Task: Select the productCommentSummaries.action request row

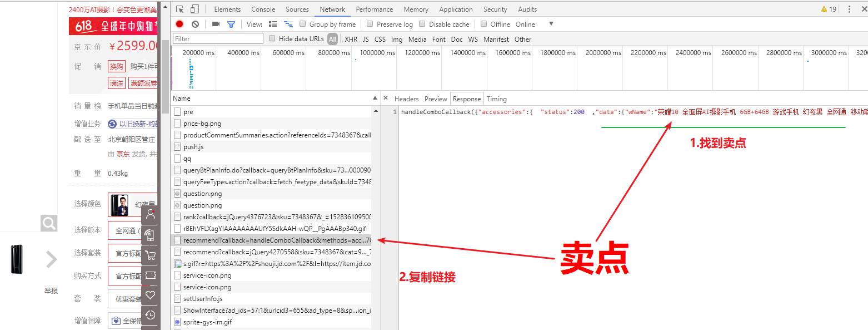Action: [272, 135]
